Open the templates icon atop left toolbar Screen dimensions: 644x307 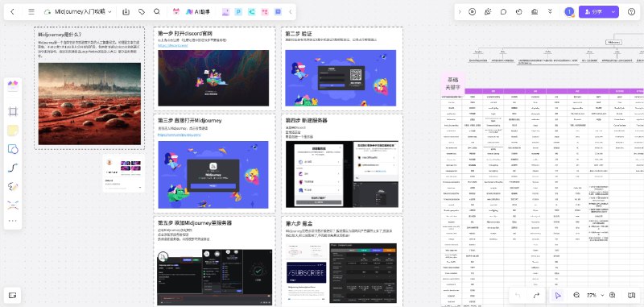click(13, 86)
